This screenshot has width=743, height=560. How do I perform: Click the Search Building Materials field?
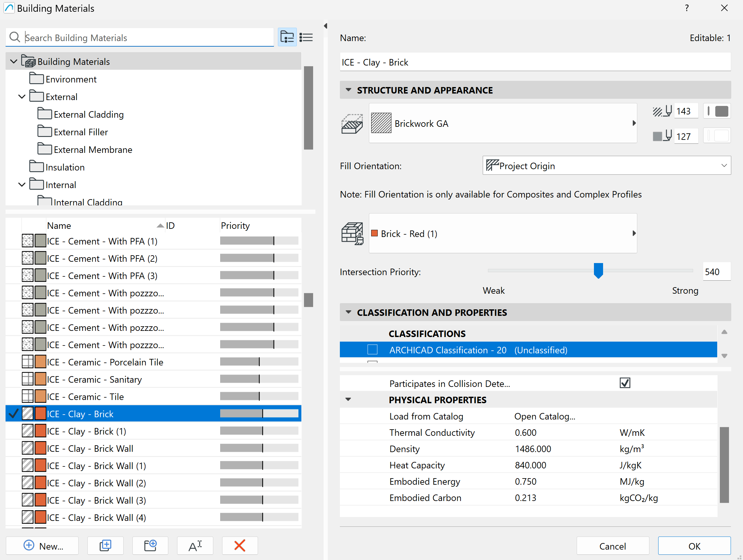pyautogui.click(x=148, y=37)
